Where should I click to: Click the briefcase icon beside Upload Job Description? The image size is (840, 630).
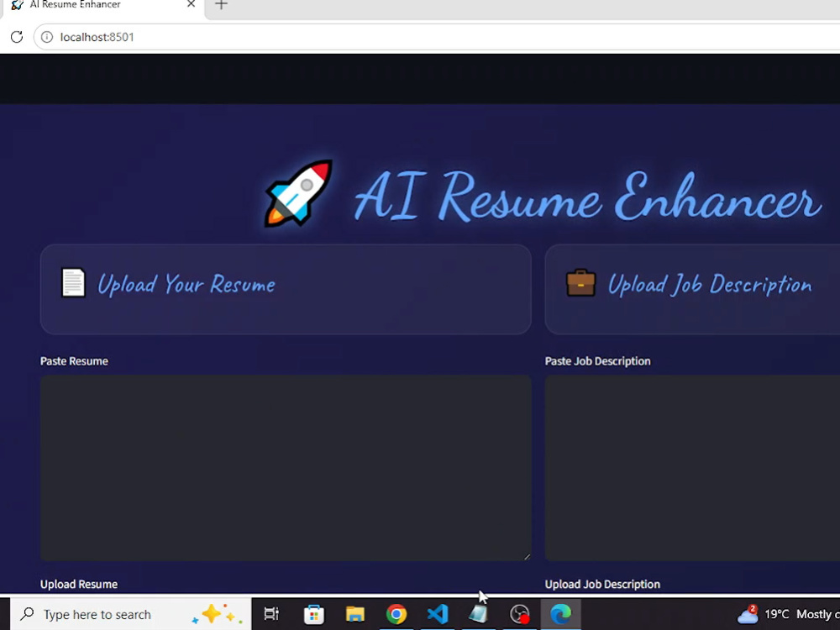(x=580, y=282)
